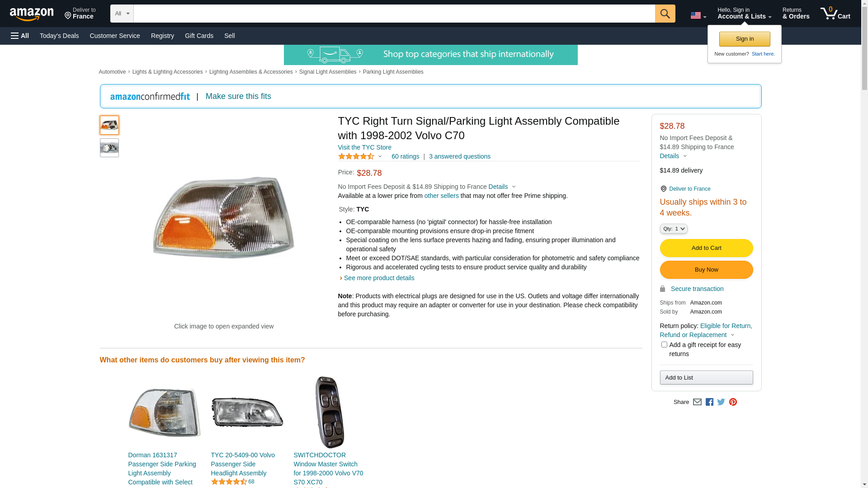Open the Qty quantity dropdown

click(673, 229)
